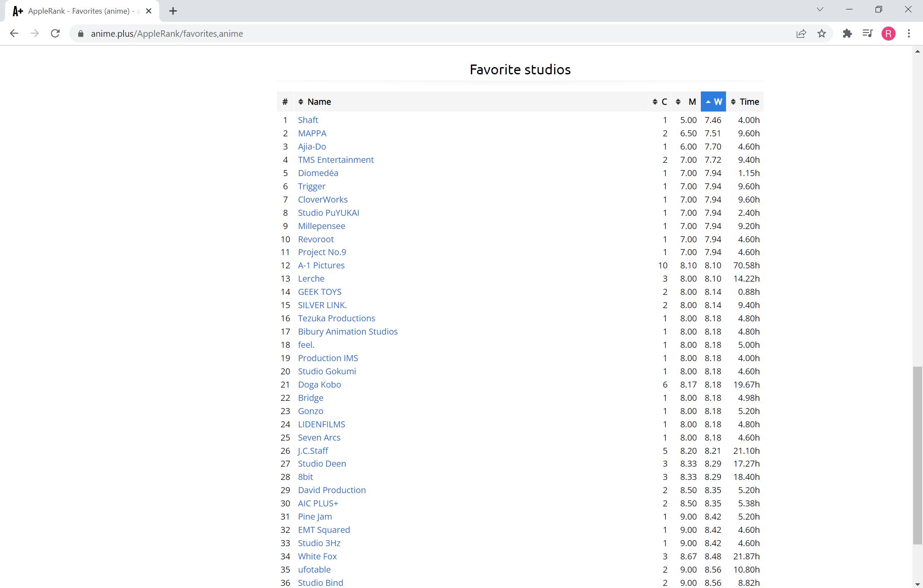Bookmark this page with the star icon
The height and width of the screenshot is (588, 923).
821,33
